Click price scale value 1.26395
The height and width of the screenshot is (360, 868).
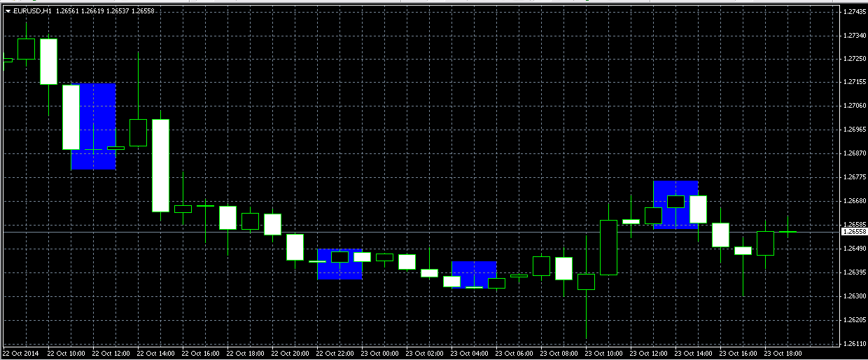tap(855, 272)
